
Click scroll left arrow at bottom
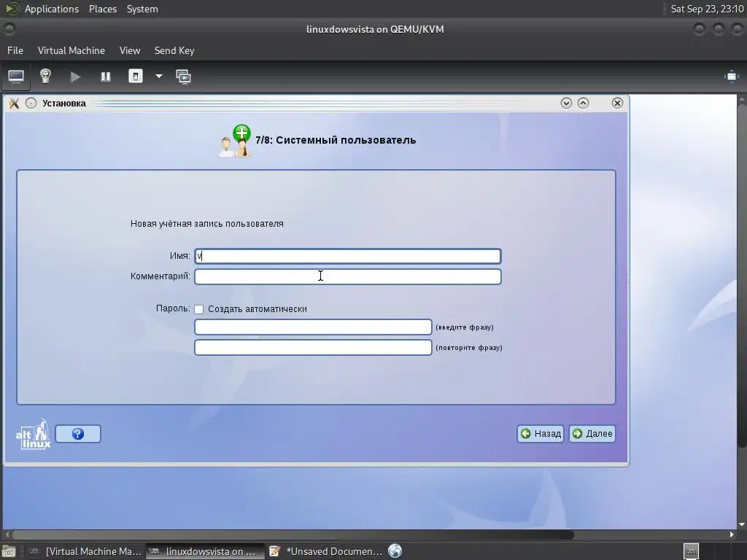click(7, 534)
